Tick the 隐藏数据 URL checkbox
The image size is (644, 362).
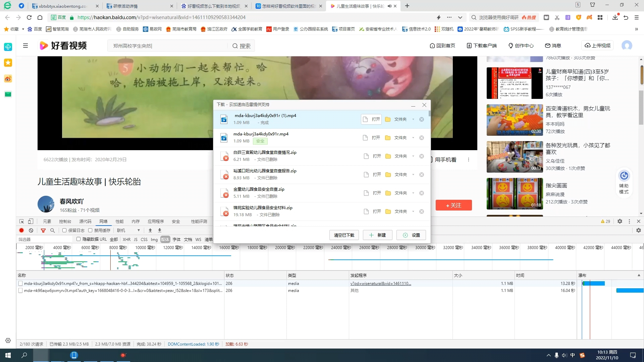coord(78,239)
